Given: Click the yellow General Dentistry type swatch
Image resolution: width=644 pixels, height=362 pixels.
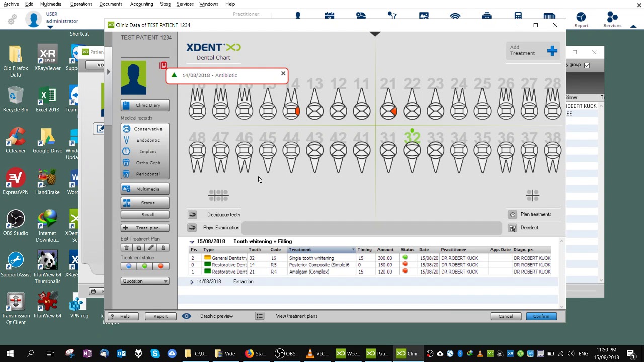Looking at the screenshot, I should pyautogui.click(x=207, y=258).
